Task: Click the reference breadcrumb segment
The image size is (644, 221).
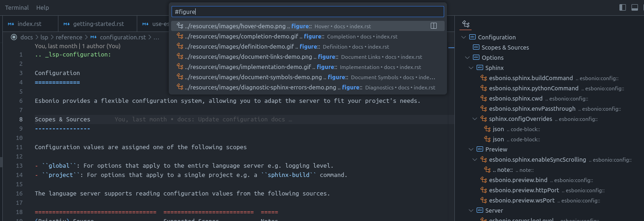Action: tap(69, 37)
